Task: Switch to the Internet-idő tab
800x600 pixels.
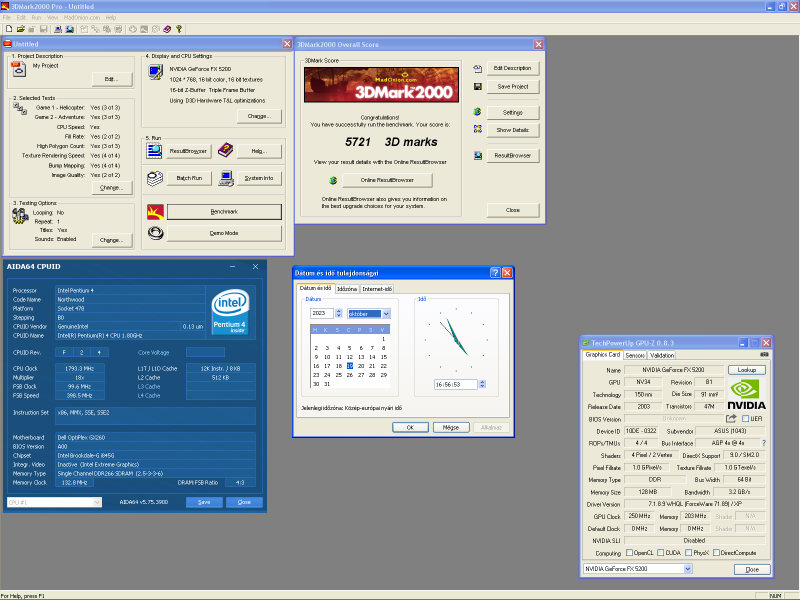Action: 377,289
